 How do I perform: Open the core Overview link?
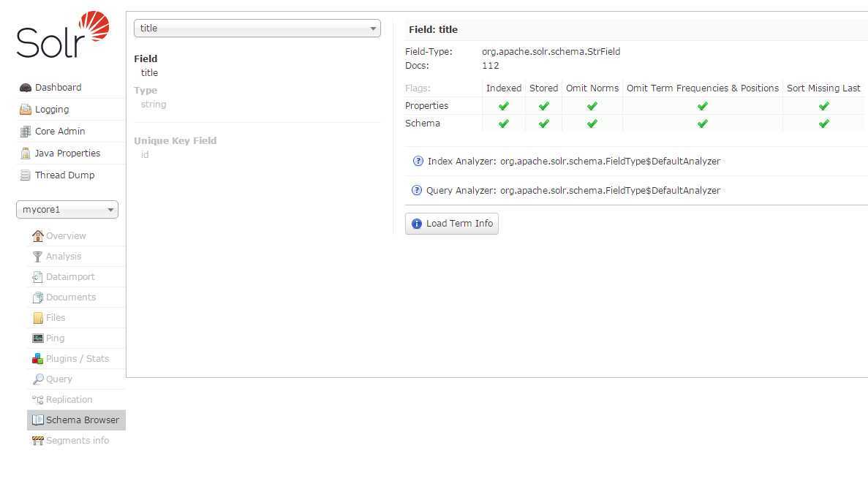[66, 235]
